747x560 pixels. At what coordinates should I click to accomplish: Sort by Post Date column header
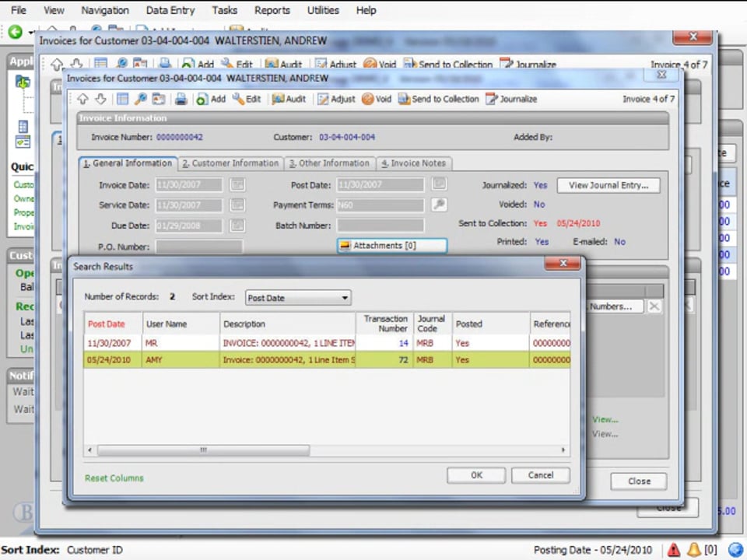point(113,324)
